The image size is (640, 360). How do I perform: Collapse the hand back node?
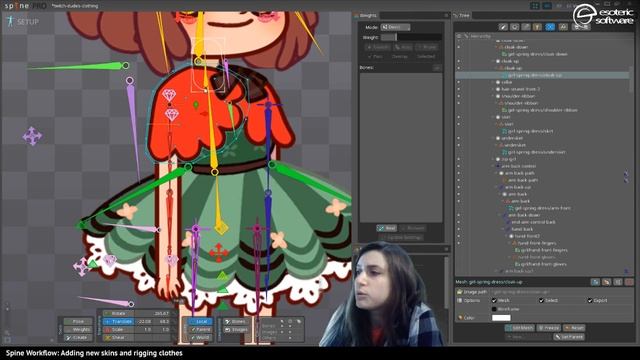point(503,229)
